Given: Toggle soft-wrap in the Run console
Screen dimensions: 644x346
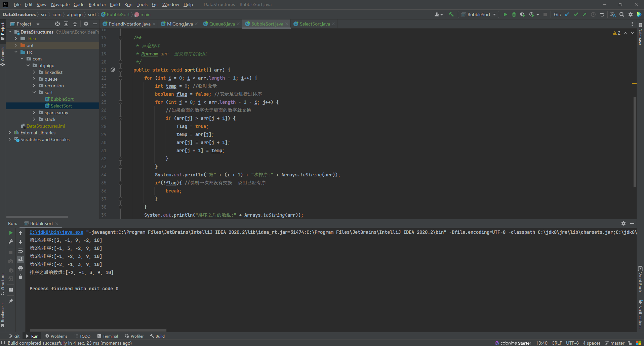Looking at the screenshot, I should point(21,251).
